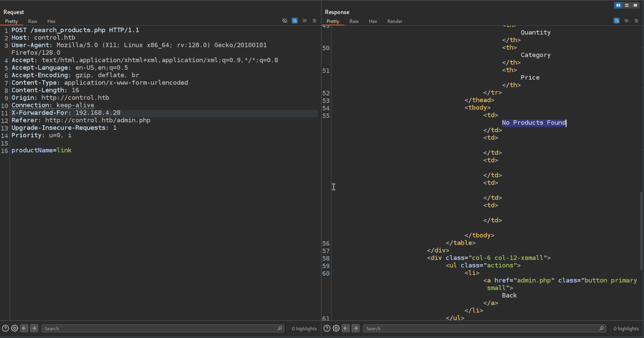Open Request panel hamburger options menu
The width and height of the screenshot is (644, 338).
point(315,21)
